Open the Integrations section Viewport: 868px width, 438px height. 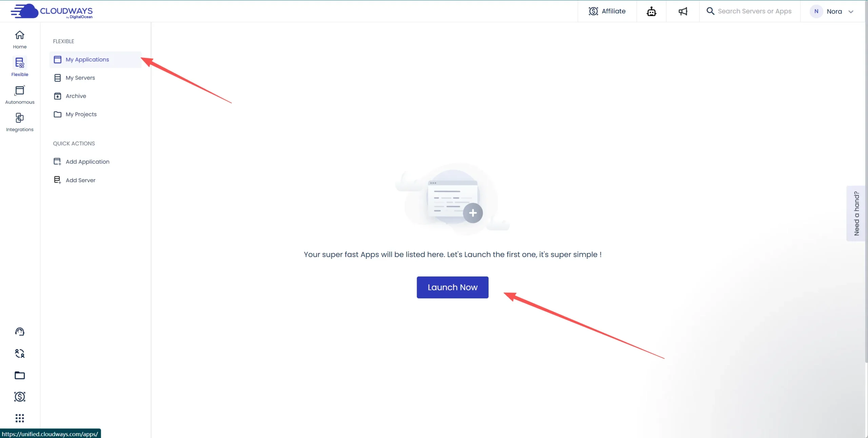(x=19, y=121)
